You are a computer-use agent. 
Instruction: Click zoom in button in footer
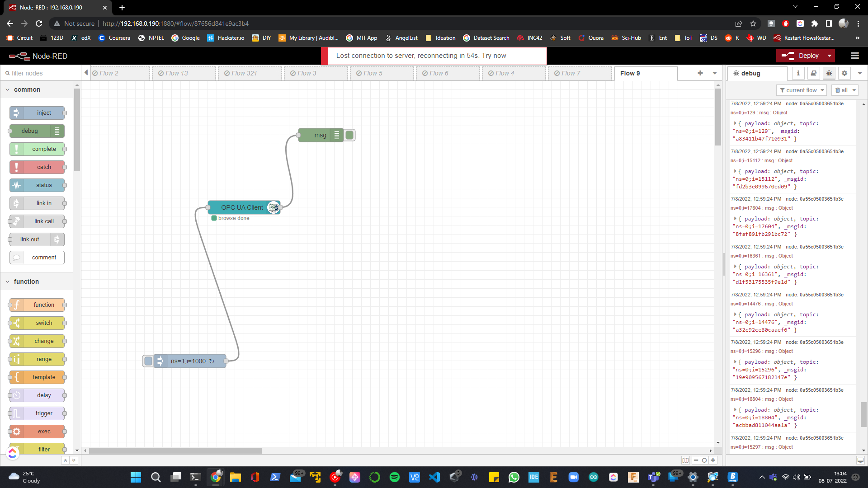(x=713, y=460)
